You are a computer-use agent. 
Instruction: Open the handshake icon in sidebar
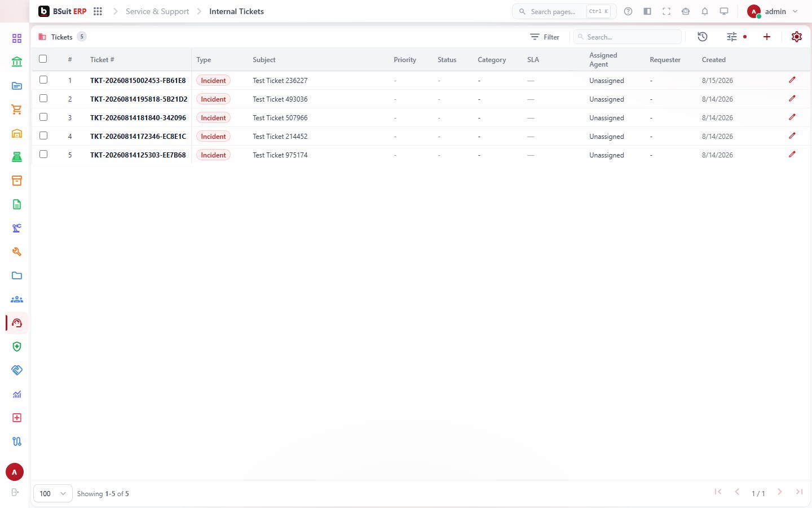point(17,370)
